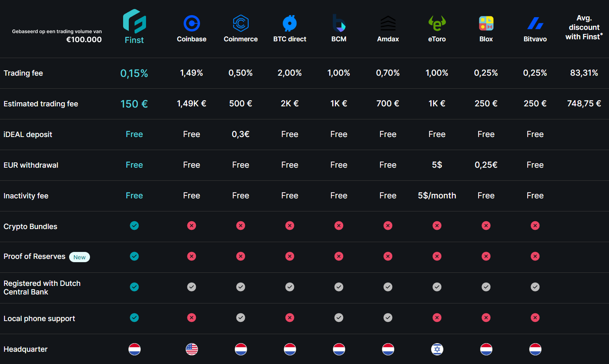Click Bitvavo's Proof of Reserves red cross
This screenshot has height=364, width=609.
coord(535,256)
